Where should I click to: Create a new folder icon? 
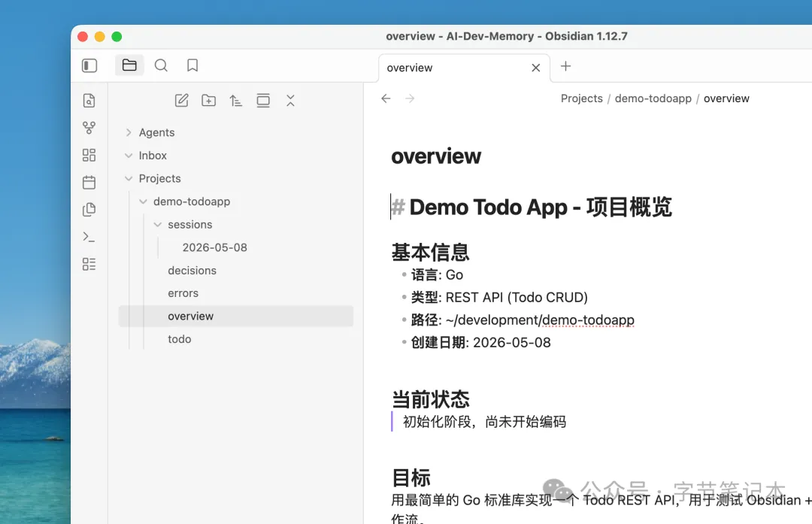209,101
